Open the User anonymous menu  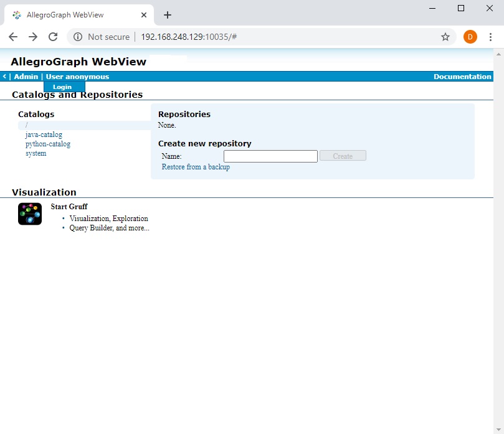(x=77, y=77)
